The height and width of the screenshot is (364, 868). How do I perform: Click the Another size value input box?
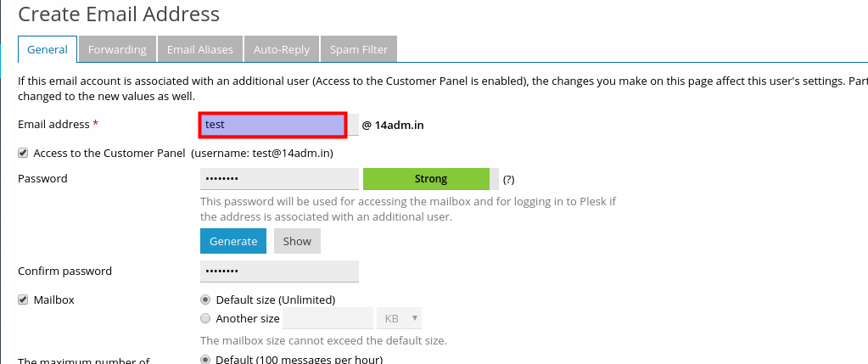point(328,318)
